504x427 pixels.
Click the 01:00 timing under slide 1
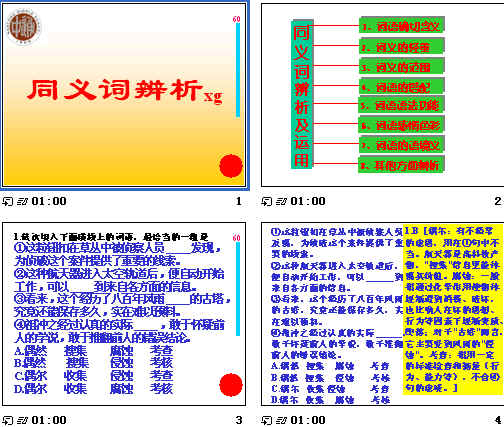click(49, 201)
